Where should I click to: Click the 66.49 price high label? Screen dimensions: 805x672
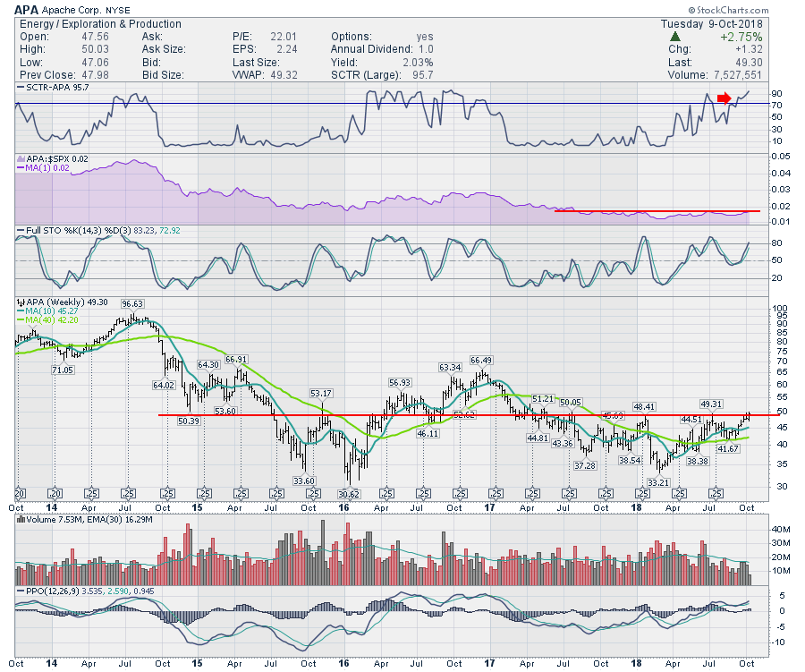click(481, 360)
